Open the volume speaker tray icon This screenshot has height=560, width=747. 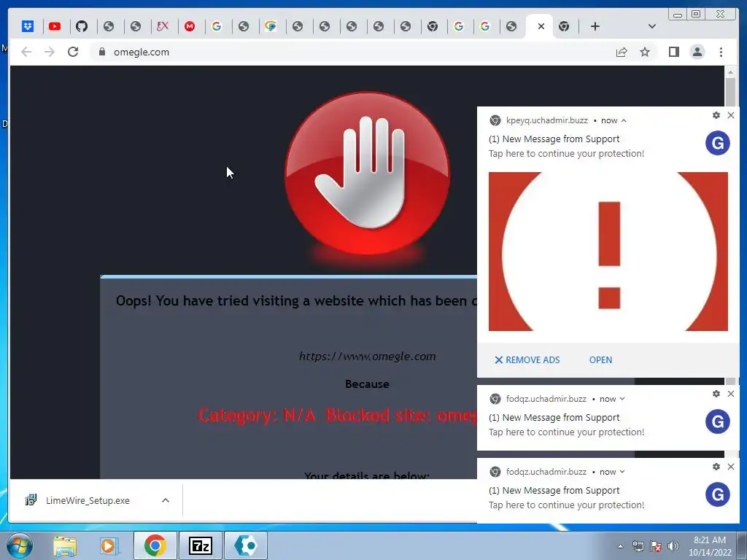tap(673, 546)
